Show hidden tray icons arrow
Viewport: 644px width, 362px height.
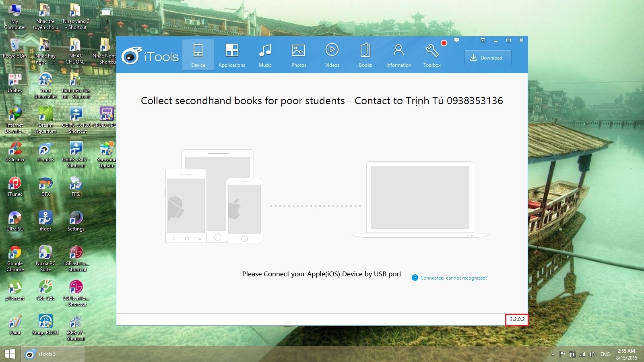(553, 354)
